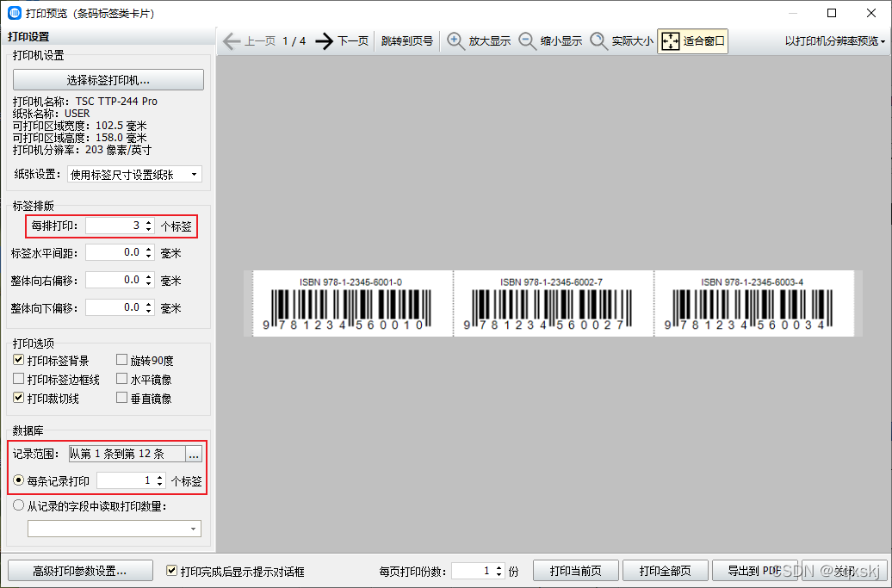Go to previous page arrow icon
The image size is (892, 588).
[232, 41]
